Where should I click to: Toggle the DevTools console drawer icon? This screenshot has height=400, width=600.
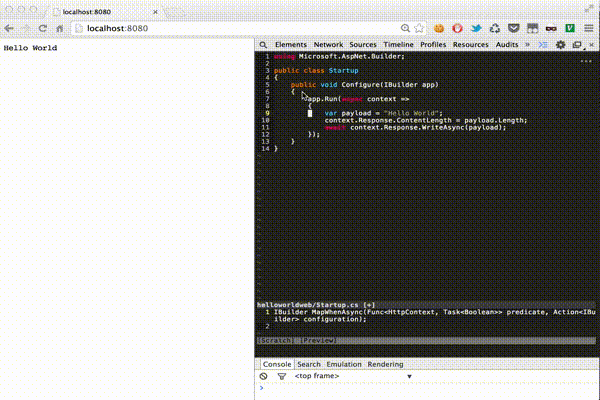(x=543, y=45)
